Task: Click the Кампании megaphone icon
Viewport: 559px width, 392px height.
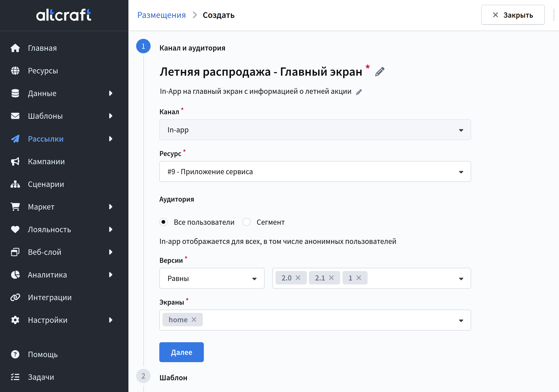Action: (15, 162)
